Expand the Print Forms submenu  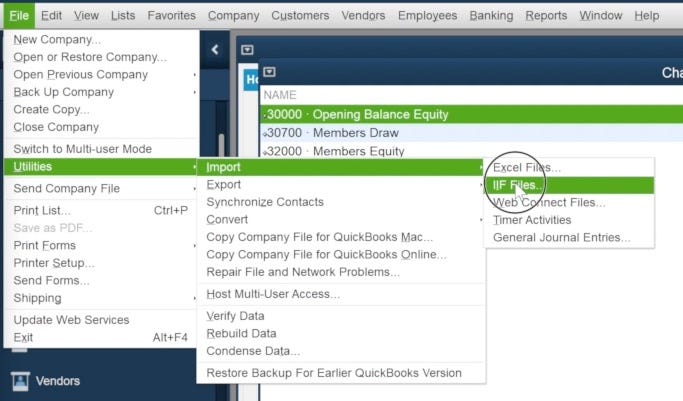101,245
